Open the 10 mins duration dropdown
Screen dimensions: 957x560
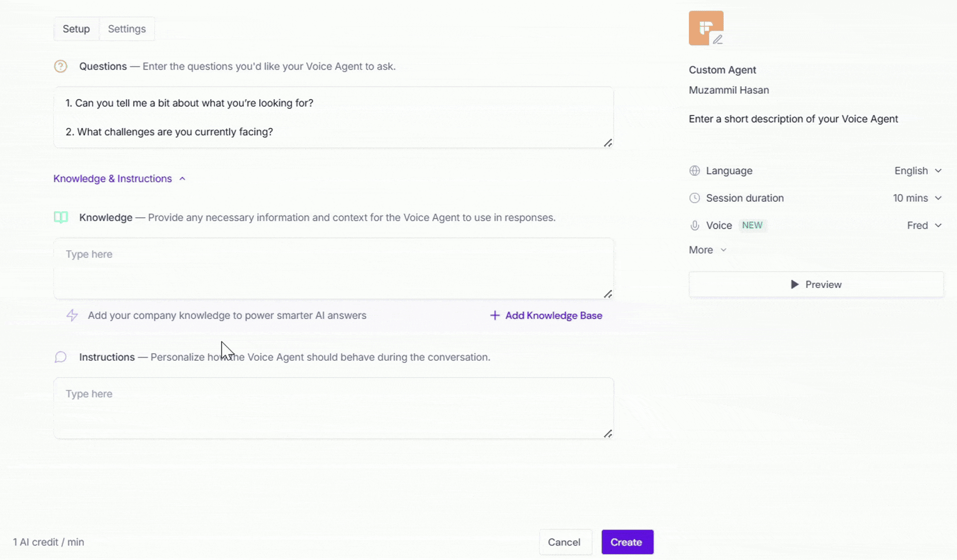click(x=917, y=198)
